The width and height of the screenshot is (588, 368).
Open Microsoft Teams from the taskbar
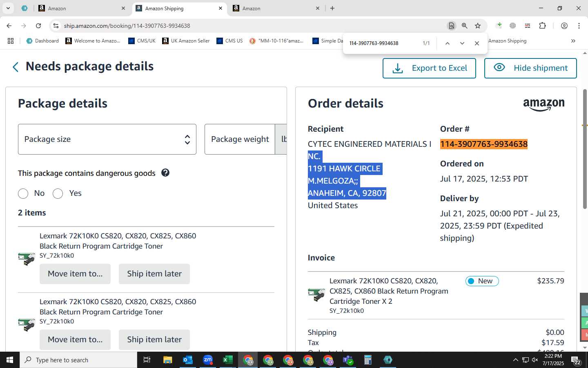348,360
